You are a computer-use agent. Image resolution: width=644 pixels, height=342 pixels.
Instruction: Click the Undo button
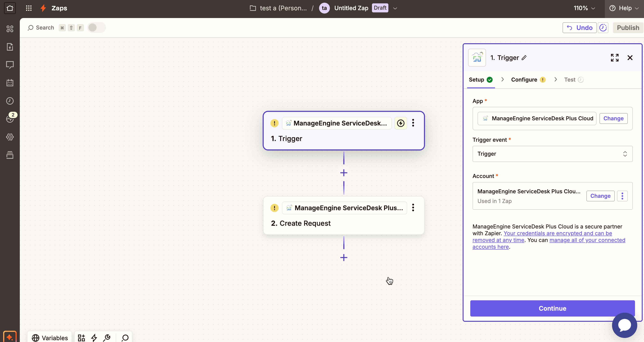coord(579,27)
